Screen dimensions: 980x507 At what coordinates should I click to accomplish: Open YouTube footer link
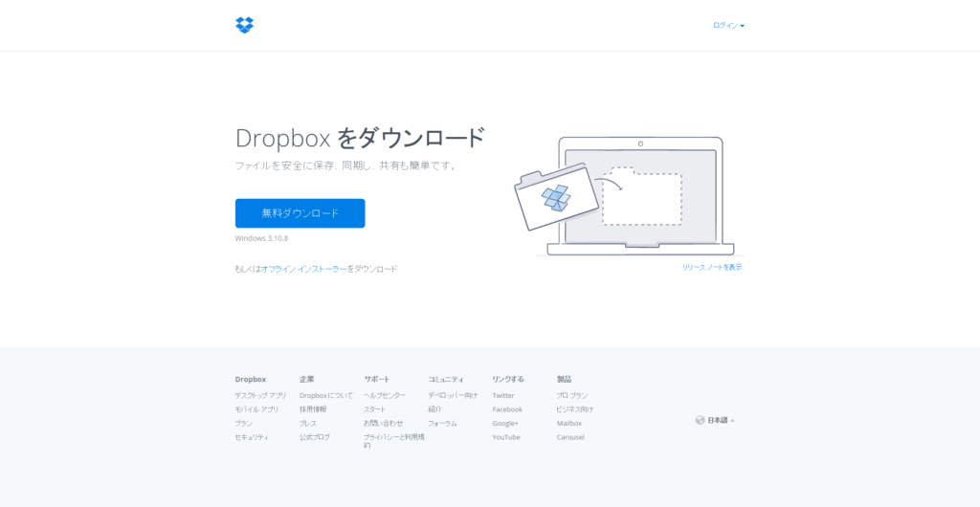[506, 438]
